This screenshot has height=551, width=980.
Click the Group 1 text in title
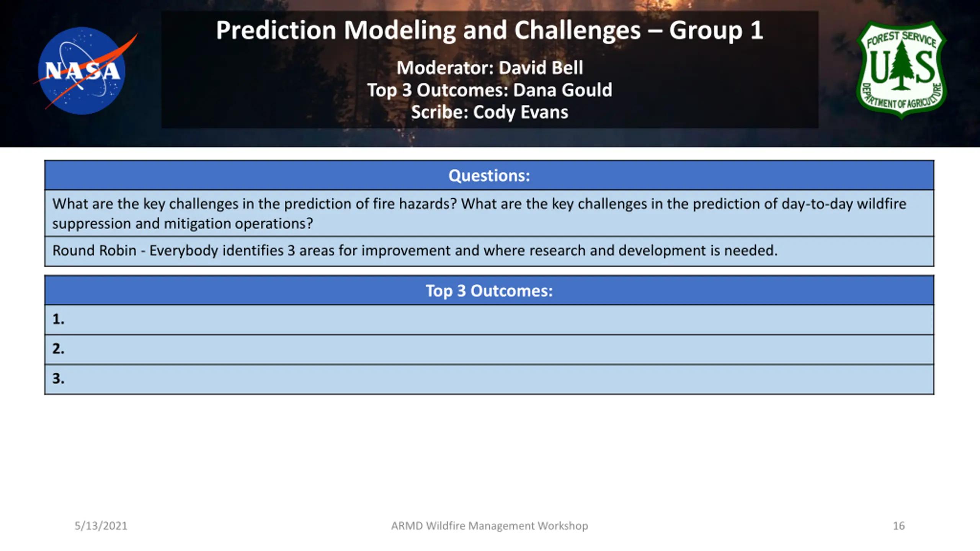(716, 30)
